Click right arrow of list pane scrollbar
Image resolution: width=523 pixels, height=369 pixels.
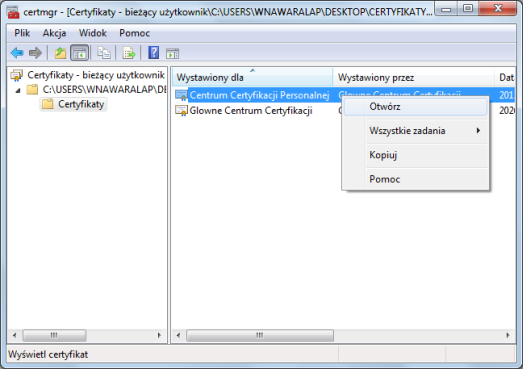508,335
